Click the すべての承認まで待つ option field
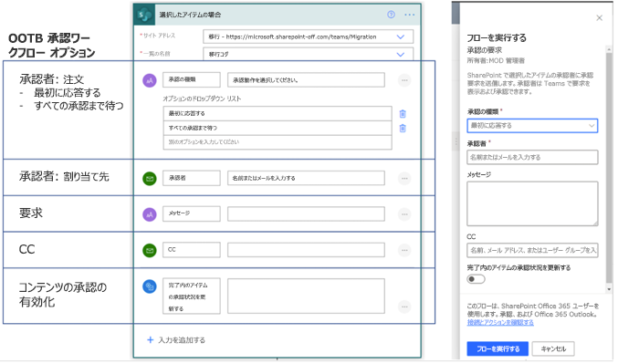 coord(278,128)
